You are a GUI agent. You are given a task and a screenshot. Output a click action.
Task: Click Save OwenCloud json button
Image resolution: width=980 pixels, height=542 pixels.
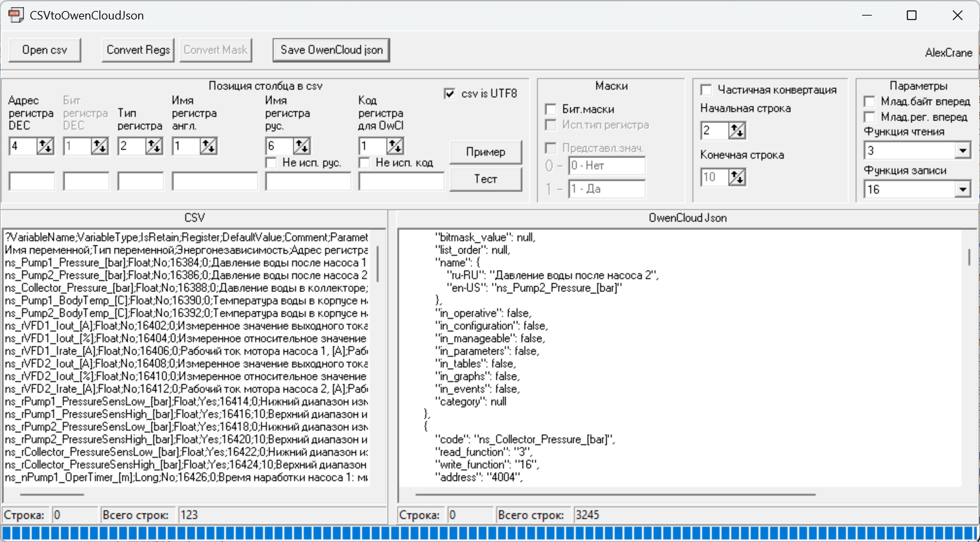331,50
